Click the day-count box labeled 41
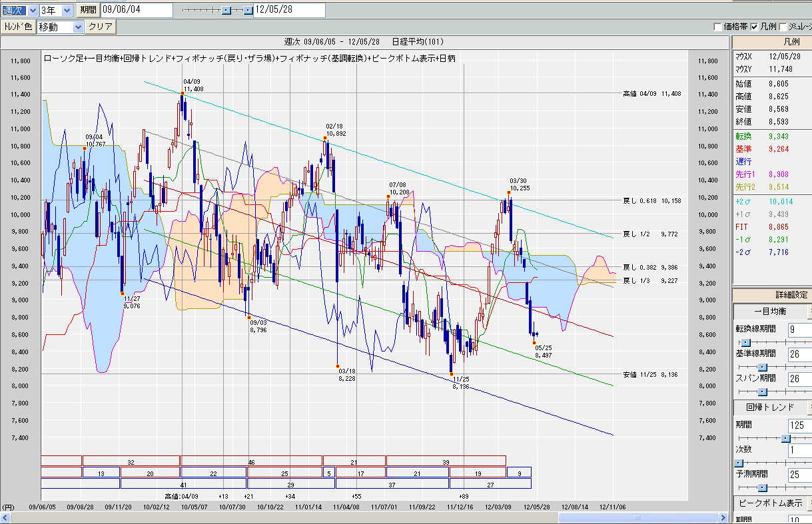812x524 pixels. [x=183, y=484]
